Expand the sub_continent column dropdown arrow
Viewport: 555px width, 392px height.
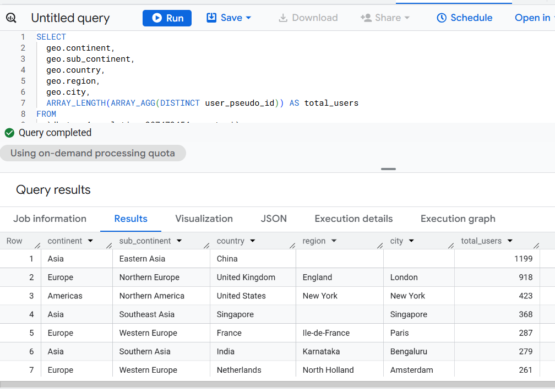tap(179, 241)
